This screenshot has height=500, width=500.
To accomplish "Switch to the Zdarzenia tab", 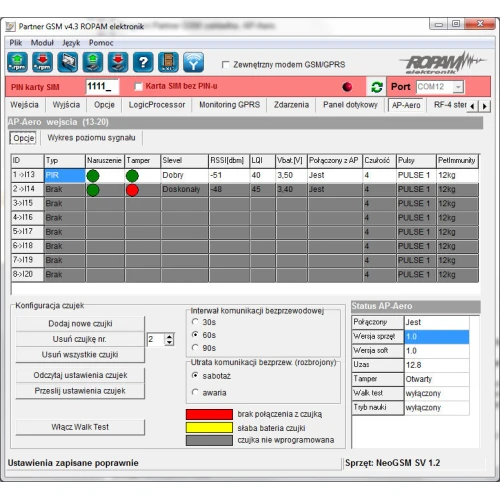I will pos(291,105).
